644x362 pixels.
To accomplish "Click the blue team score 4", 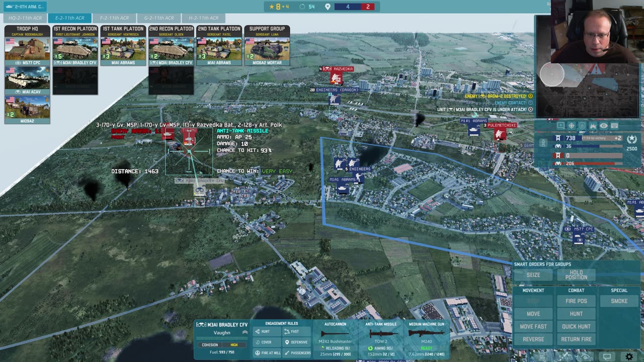I will click(x=348, y=7).
